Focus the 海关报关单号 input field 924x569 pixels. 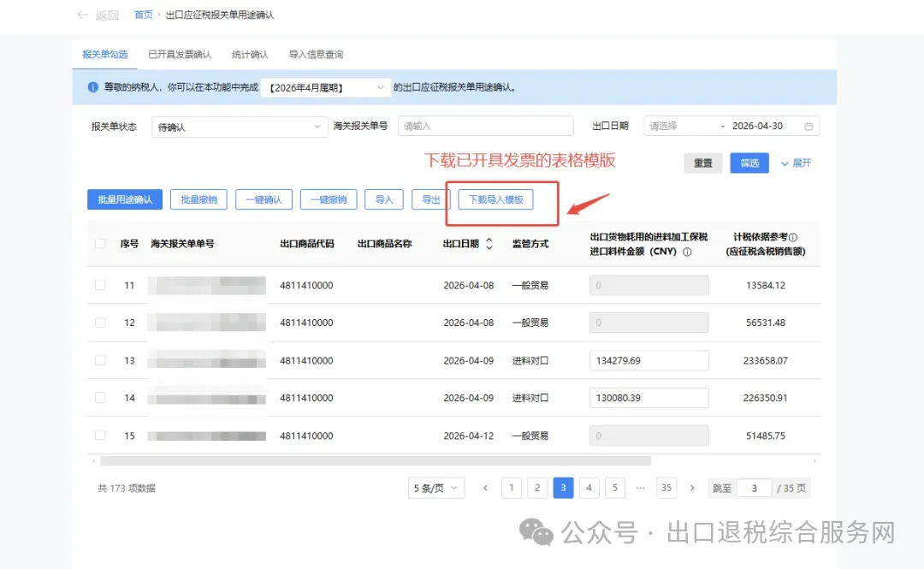pyautogui.click(x=486, y=126)
